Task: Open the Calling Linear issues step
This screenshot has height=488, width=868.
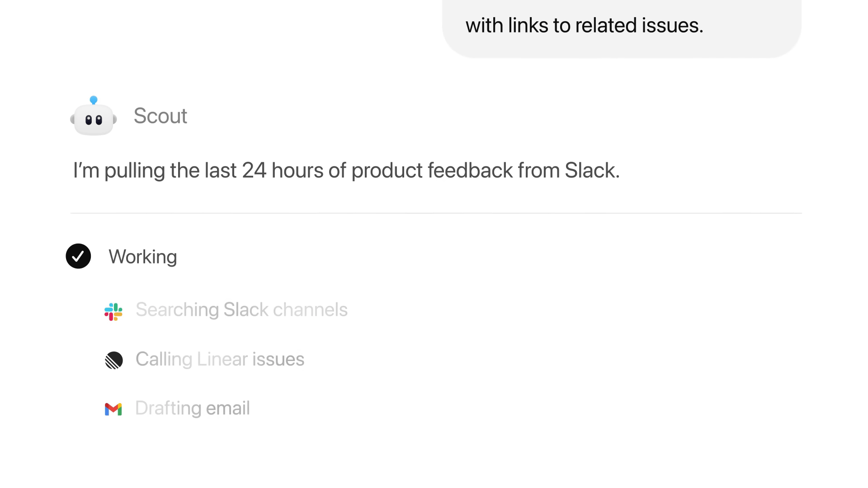Action: coord(220,359)
